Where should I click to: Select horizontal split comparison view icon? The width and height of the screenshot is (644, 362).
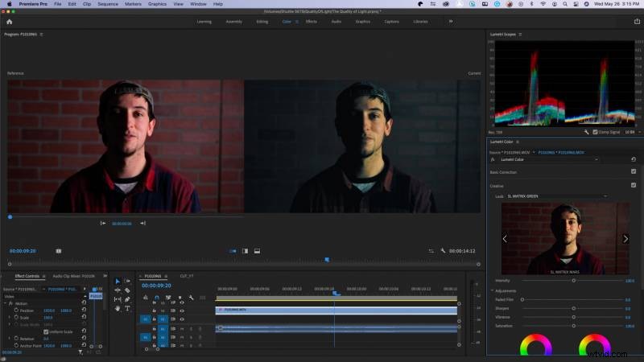[257, 251]
